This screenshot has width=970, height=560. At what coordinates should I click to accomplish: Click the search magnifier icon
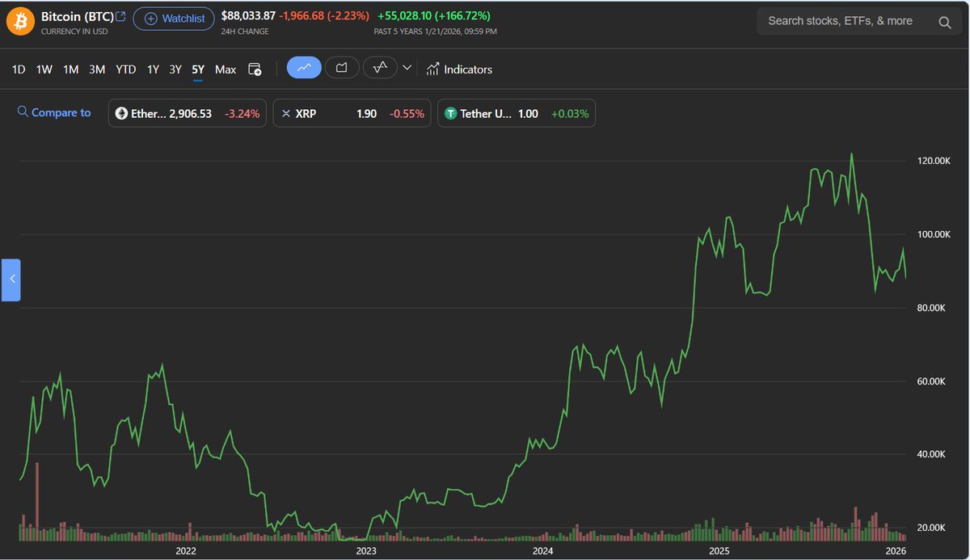(945, 22)
